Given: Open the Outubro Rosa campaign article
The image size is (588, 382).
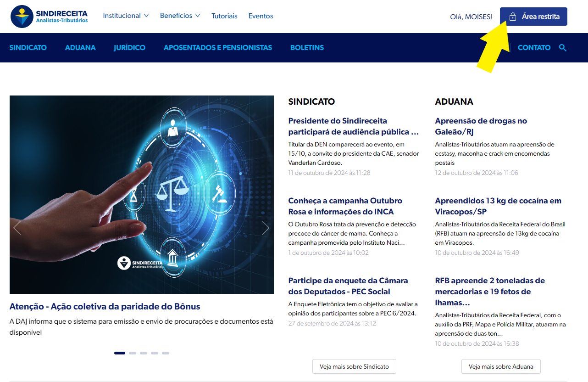Looking at the screenshot, I should click(x=345, y=206).
